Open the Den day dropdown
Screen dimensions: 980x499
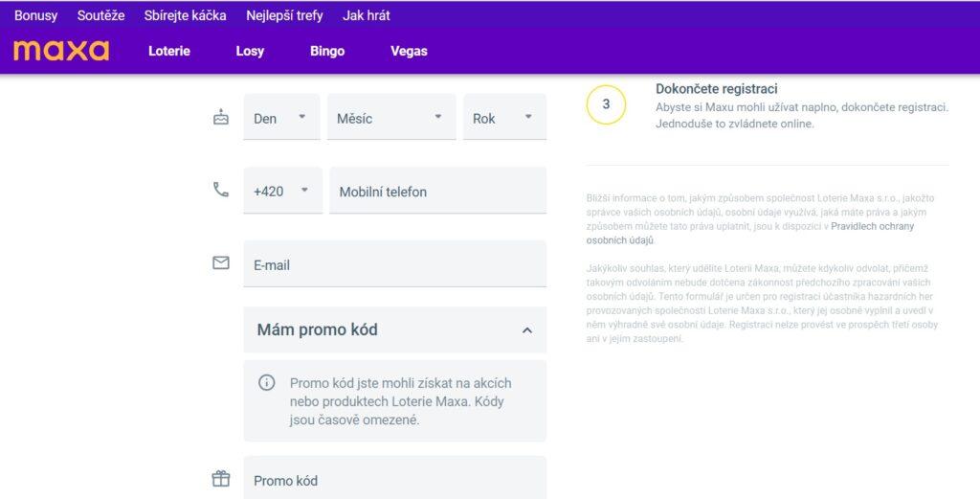tap(281, 117)
